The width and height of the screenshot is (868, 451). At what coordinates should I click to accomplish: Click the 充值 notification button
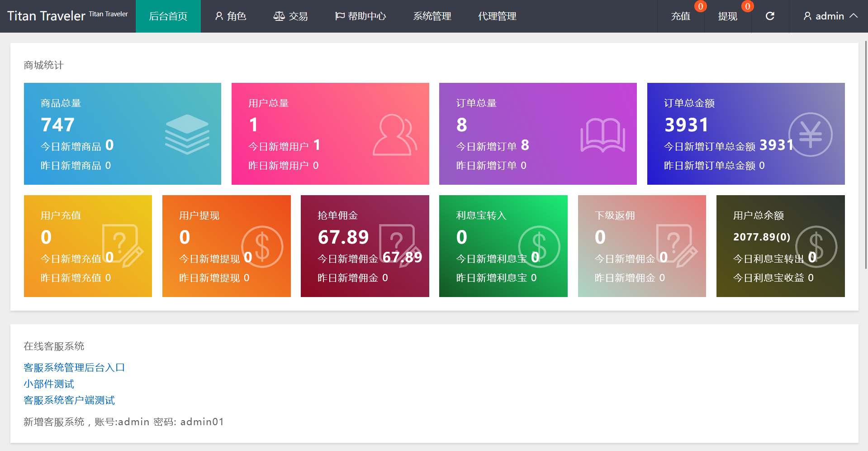pos(680,16)
